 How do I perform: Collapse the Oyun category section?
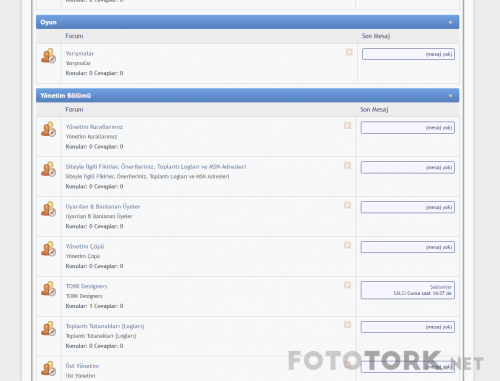click(x=450, y=22)
